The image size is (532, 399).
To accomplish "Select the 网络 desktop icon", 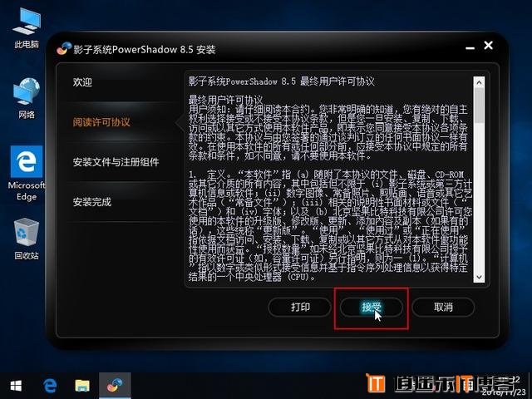I will (x=27, y=98).
